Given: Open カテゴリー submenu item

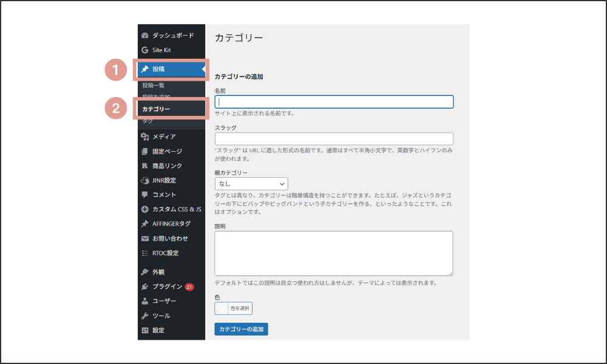Looking at the screenshot, I should point(156,109).
